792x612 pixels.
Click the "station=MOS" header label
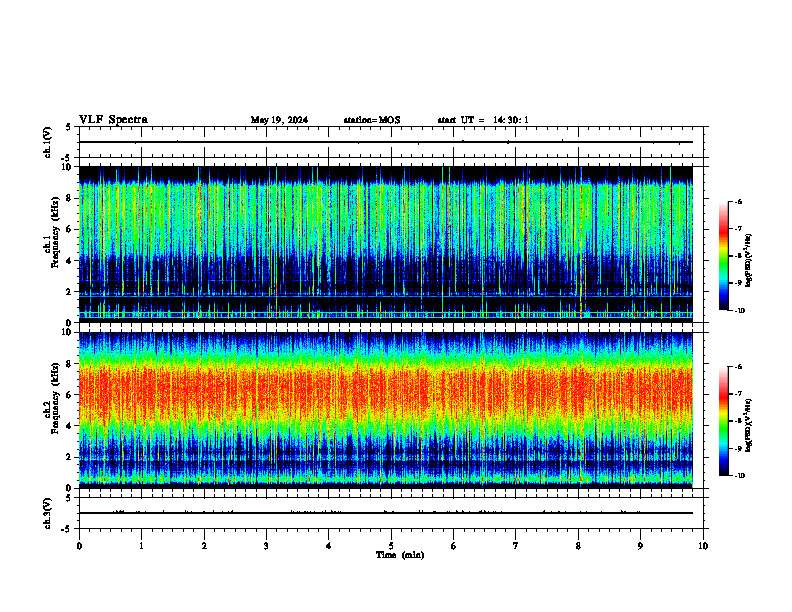372,120
